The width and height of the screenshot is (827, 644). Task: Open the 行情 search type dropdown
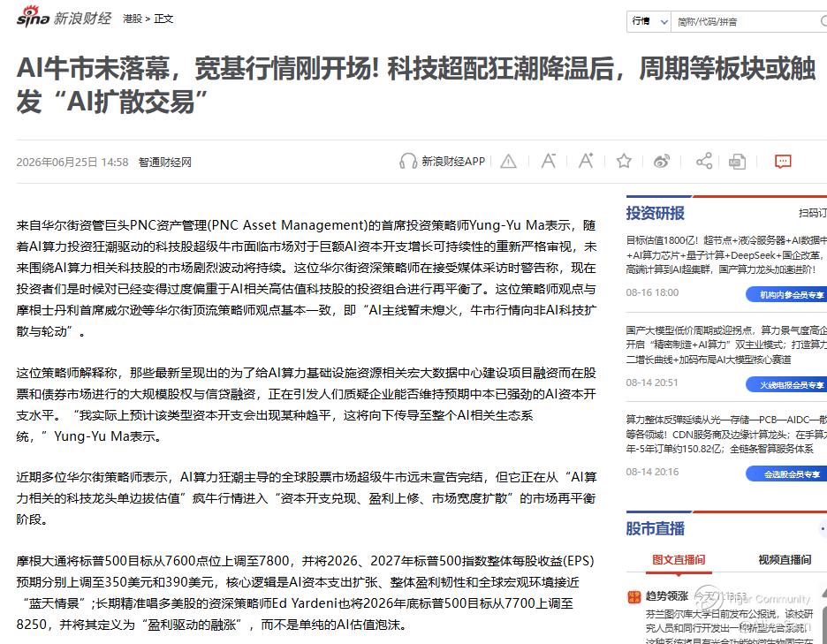(649, 21)
